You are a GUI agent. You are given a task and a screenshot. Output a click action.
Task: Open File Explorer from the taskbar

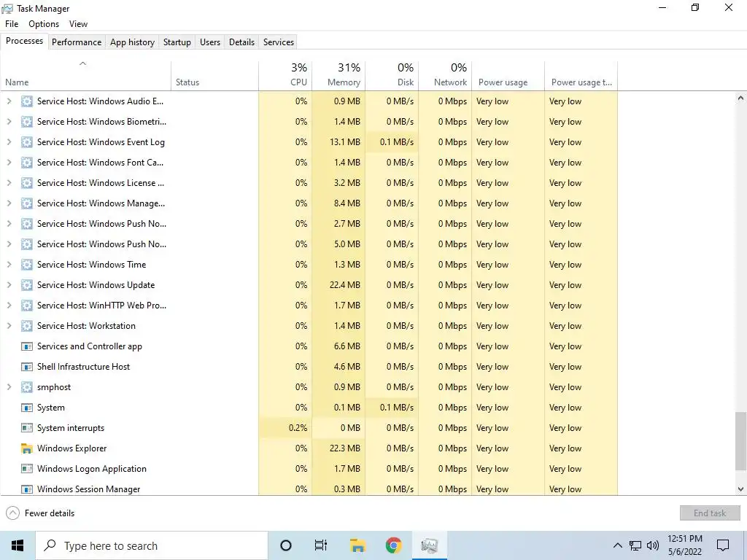(357, 545)
